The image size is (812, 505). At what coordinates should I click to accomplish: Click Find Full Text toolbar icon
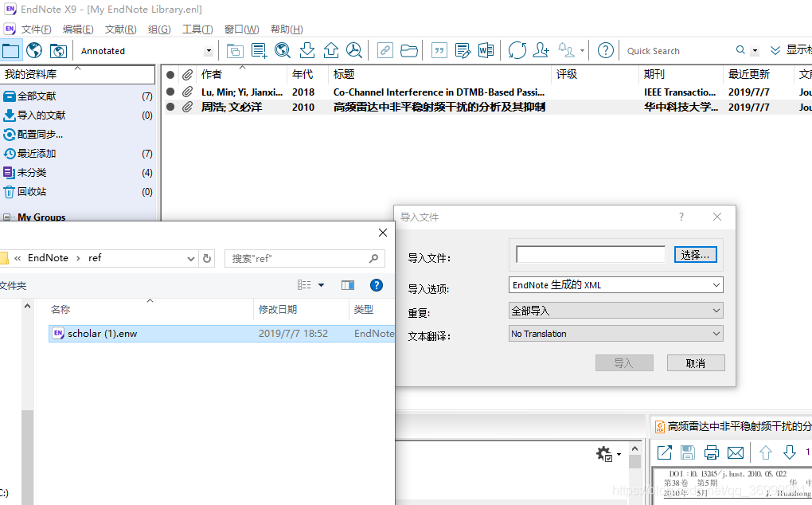[354, 51]
